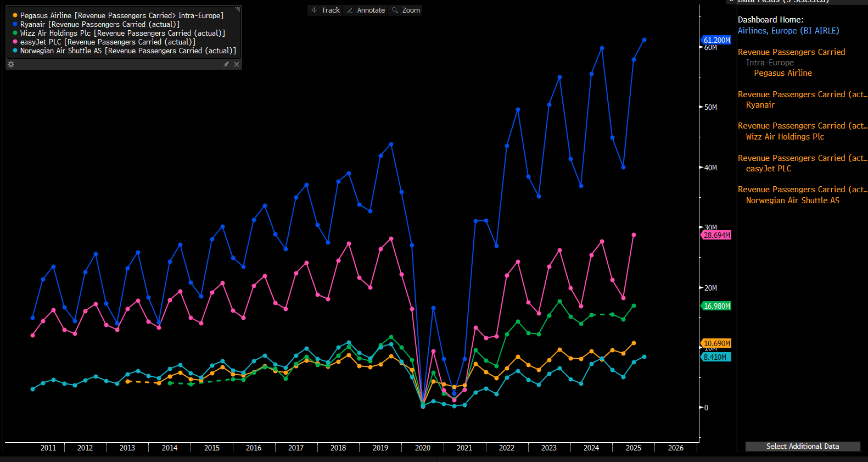This screenshot has width=868, height=462.
Task: Close the legend with the X icon
Action: pos(237,64)
